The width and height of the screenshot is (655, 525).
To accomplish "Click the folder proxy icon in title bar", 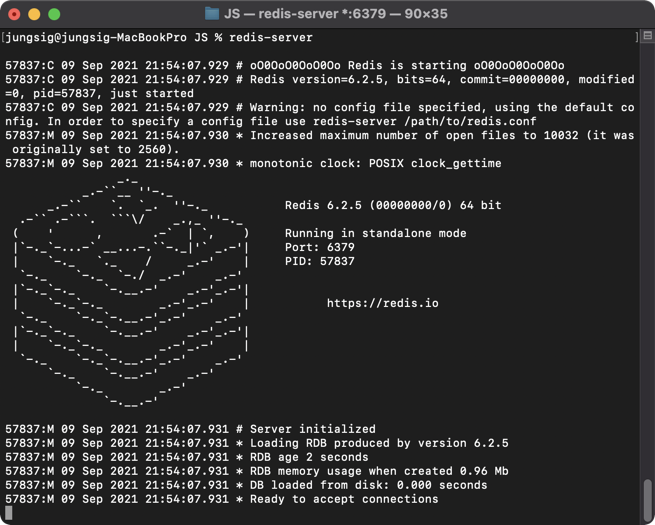I will (x=212, y=14).
